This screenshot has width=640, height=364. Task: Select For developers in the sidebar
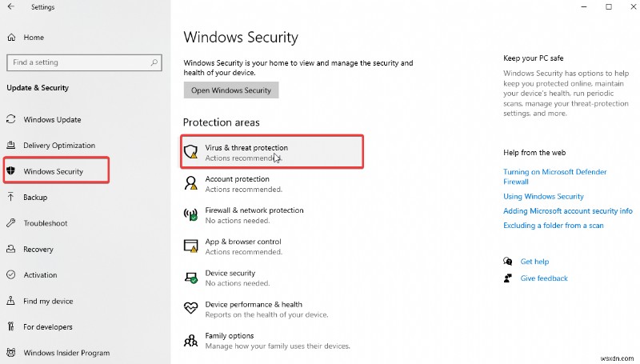pyautogui.click(x=47, y=327)
